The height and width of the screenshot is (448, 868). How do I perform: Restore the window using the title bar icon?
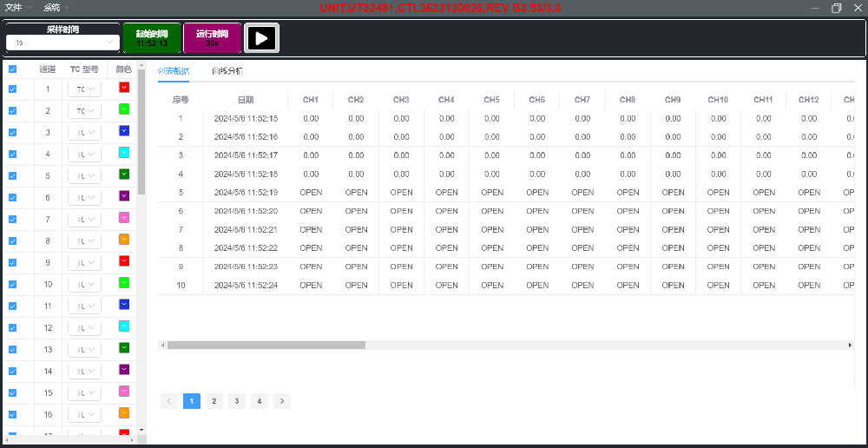[837, 8]
